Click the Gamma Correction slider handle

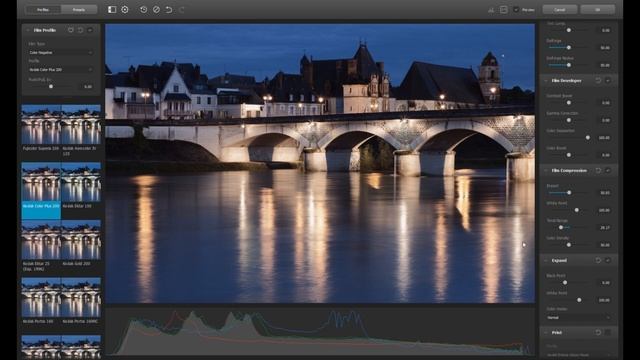tap(569, 120)
